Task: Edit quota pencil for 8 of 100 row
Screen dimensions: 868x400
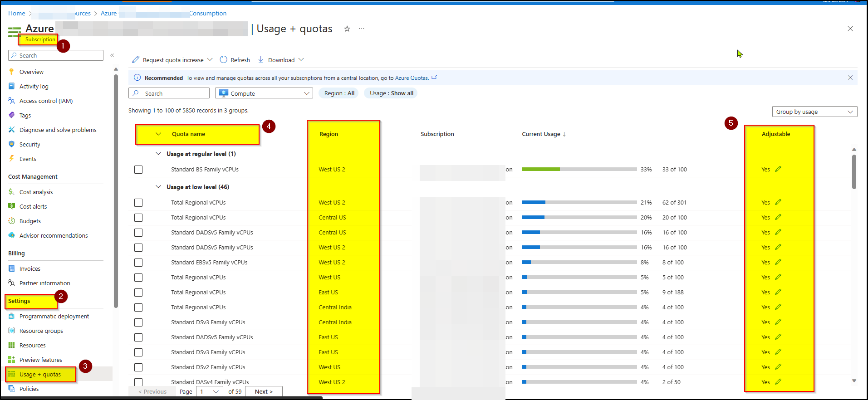Action: (x=778, y=262)
